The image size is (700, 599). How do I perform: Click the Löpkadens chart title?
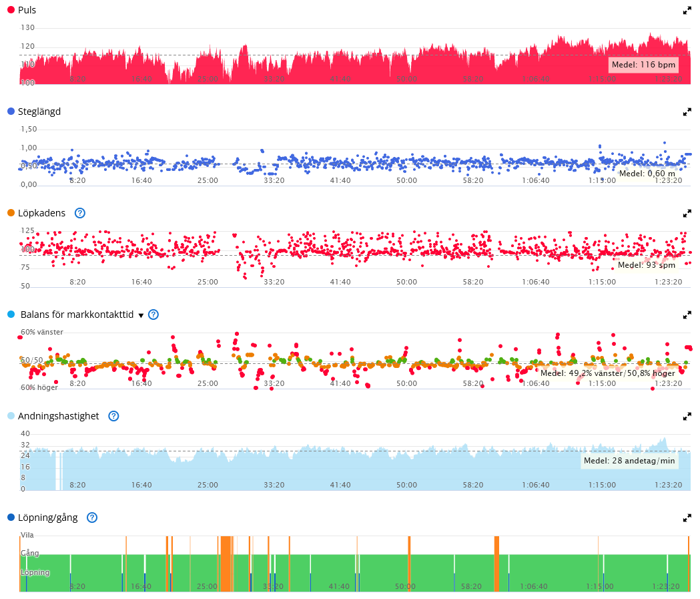[41, 212]
